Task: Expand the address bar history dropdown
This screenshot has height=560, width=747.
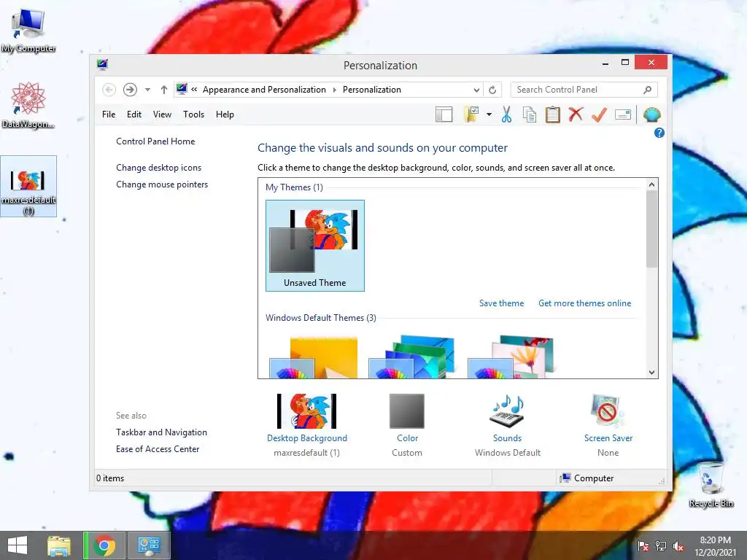Action: (476, 90)
